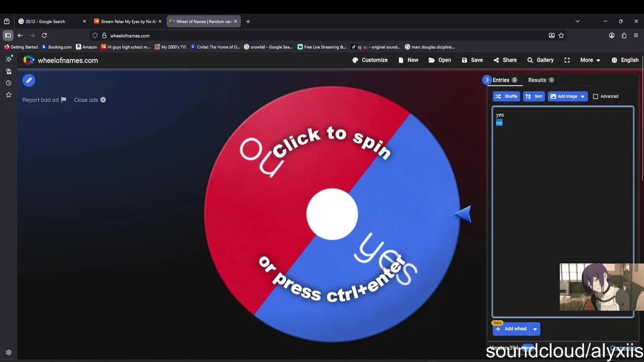Open a saved wheel
Image resolution: width=644 pixels, height=362 pixels.
click(440, 60)
